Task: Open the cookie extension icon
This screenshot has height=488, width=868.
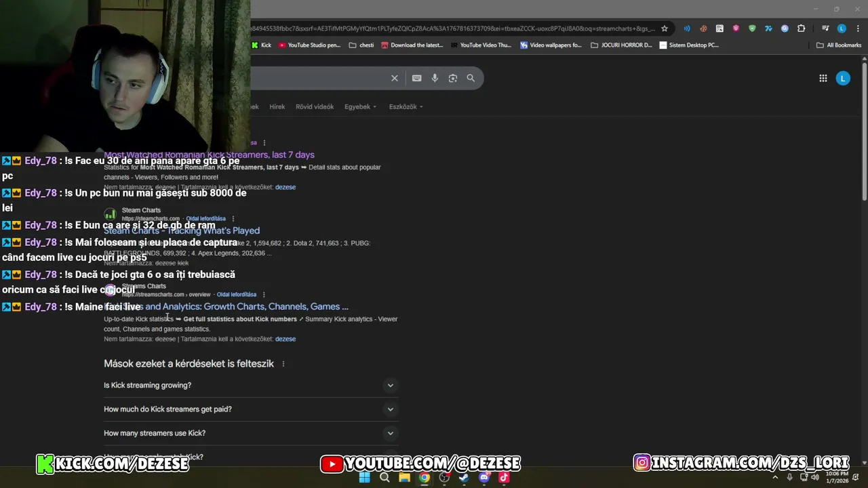Action: [703, 28]
